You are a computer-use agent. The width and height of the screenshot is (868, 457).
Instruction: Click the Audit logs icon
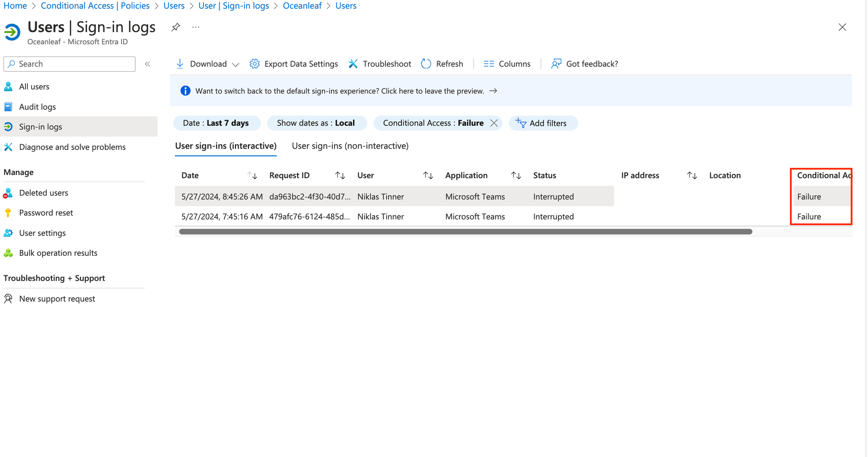point(8,107)
